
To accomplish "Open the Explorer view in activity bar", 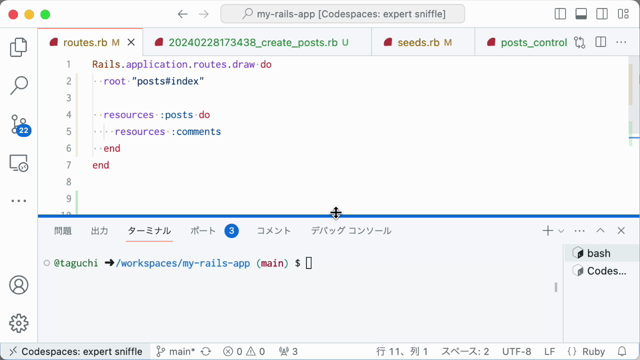I will click(19, 47).
